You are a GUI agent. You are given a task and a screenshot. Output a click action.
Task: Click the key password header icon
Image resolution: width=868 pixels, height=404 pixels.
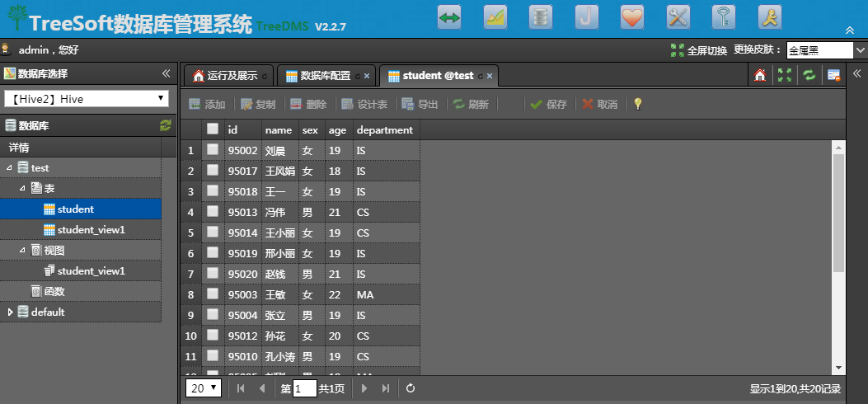coord(724,17)
